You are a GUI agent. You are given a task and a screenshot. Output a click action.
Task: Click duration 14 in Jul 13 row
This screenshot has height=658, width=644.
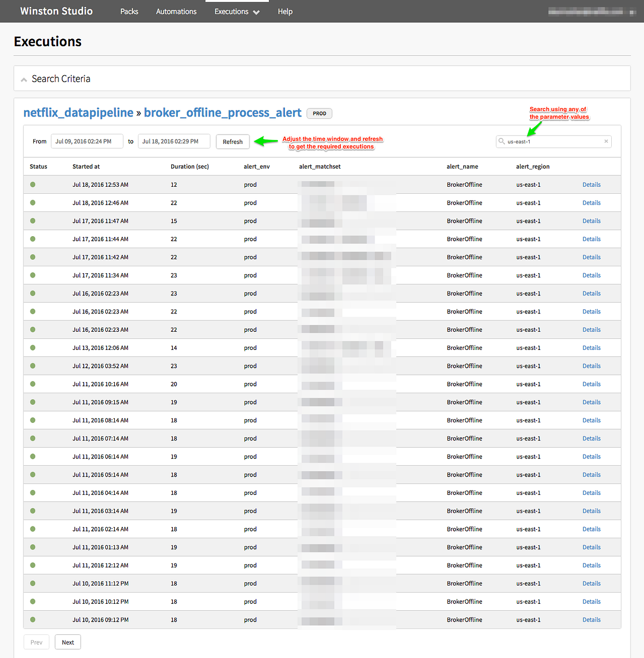pos(174,348)
